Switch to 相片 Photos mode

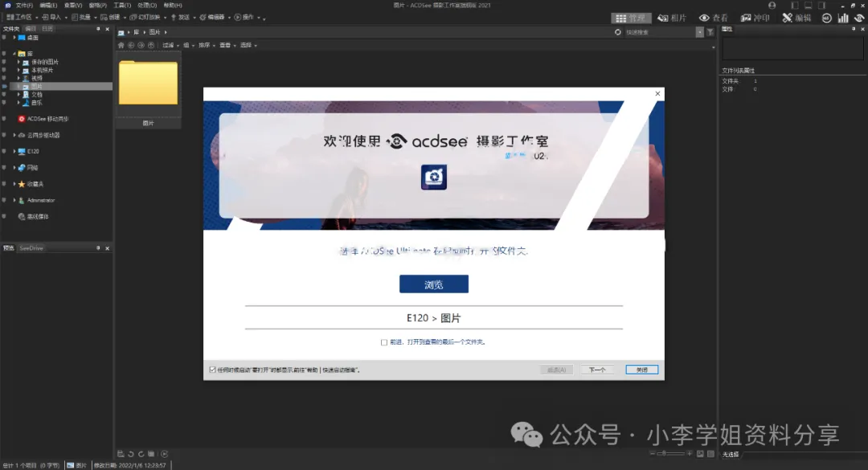click(672, 18)
